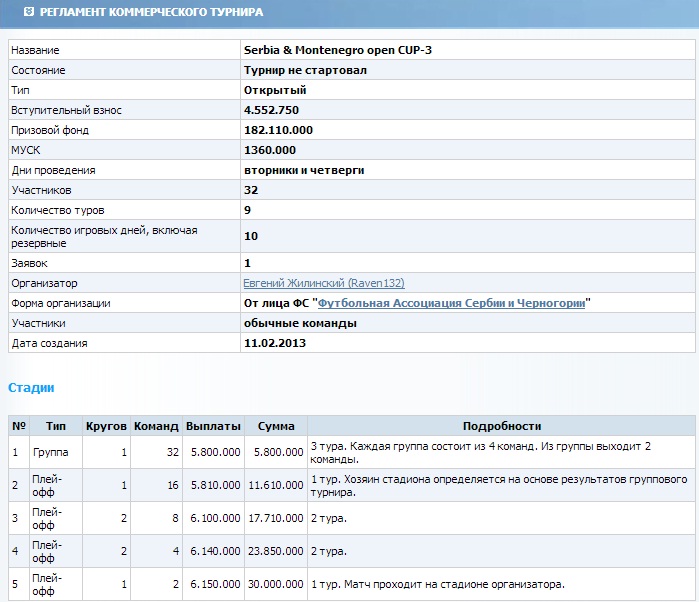Screen dimensions: 699x602
Task: Click header text РЕГЛАМЕНТ КОММЕРЧЕСКОГО ТУРНИРА
Action: (151, 12)
